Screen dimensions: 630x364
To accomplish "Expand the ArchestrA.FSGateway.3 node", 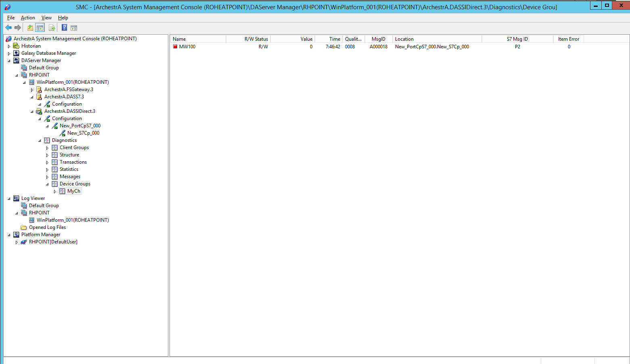I will (x=32, y=90).
